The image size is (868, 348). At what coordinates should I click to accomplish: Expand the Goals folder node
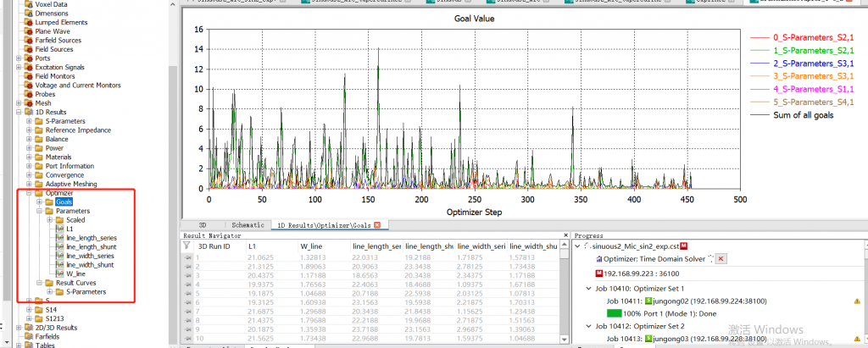click(39, 202)
